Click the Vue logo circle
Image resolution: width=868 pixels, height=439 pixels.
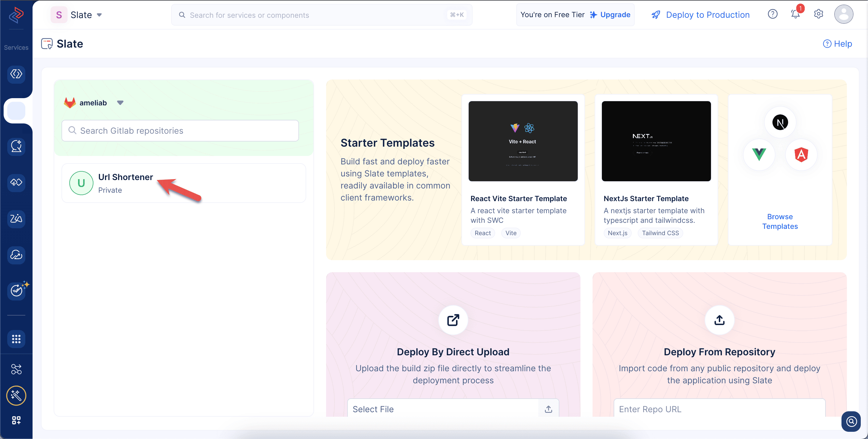pos(759,154)
